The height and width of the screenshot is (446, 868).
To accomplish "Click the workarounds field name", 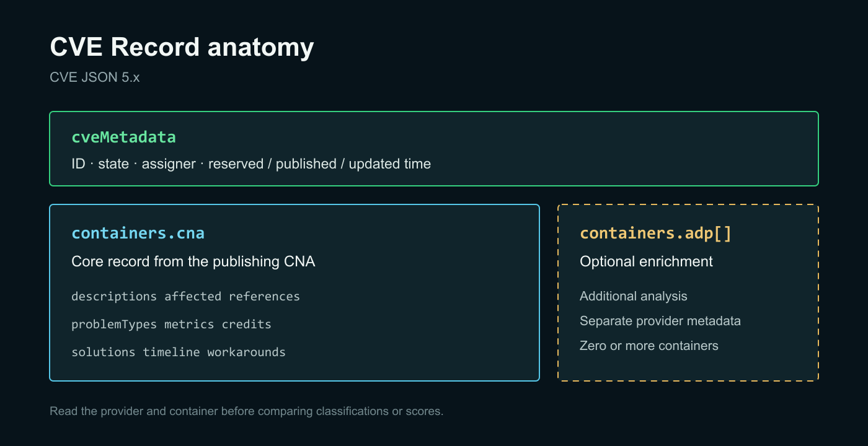I will [246, 352].
